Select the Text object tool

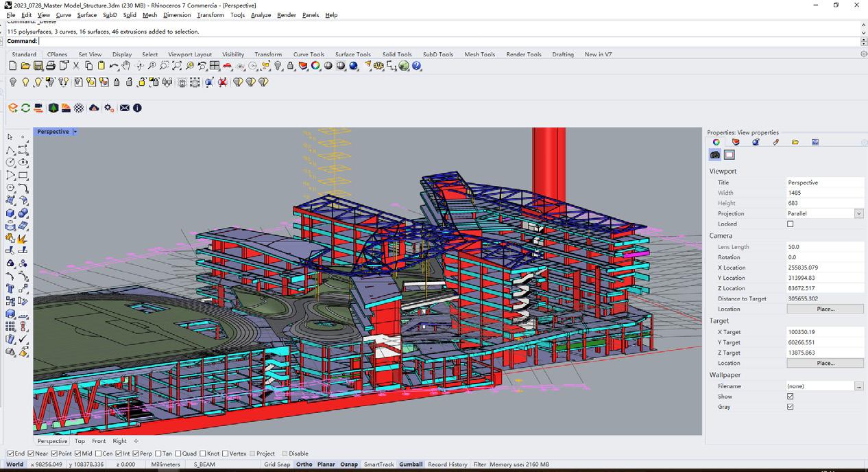(x=11, y=288)
